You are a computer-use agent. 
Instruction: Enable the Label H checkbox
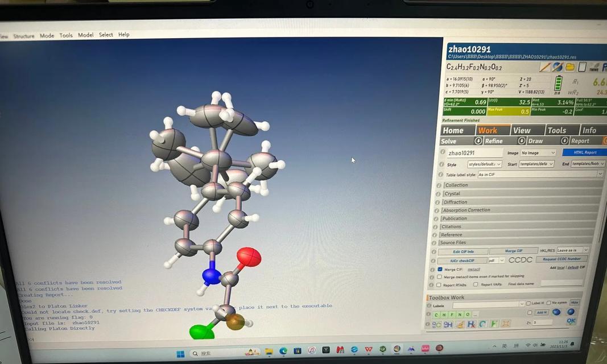528,303
